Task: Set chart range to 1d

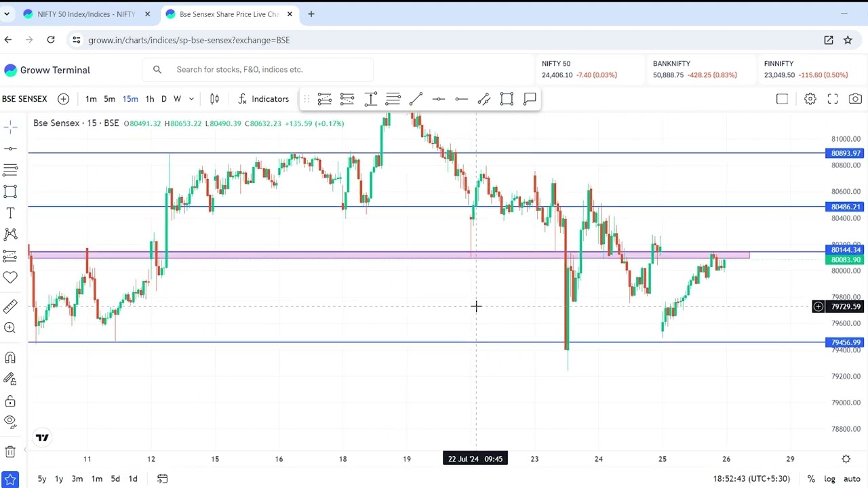Action: coord(133,479)
